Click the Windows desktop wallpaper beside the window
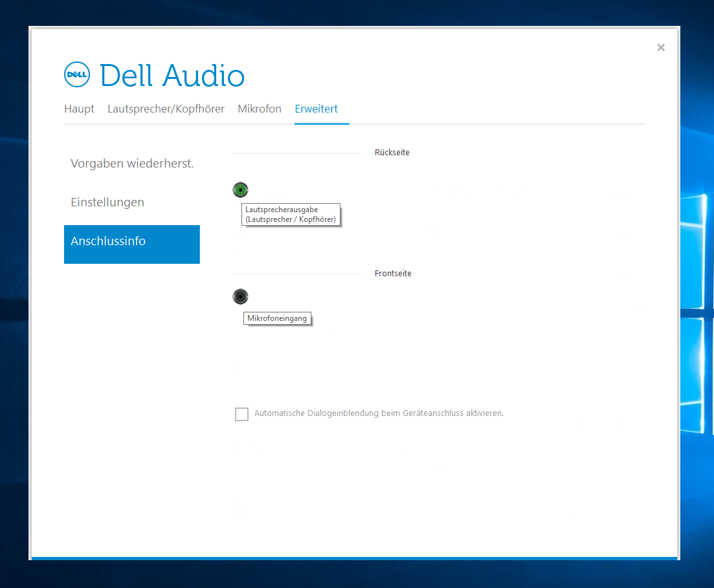The height and width of the screenshot is (588, 714). pos(697,259)
